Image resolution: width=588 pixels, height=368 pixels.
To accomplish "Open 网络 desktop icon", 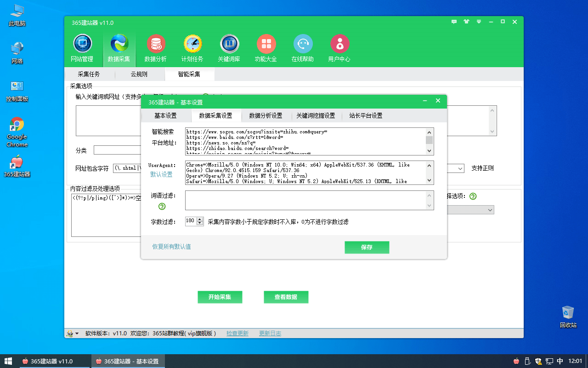I will point(17,53).
